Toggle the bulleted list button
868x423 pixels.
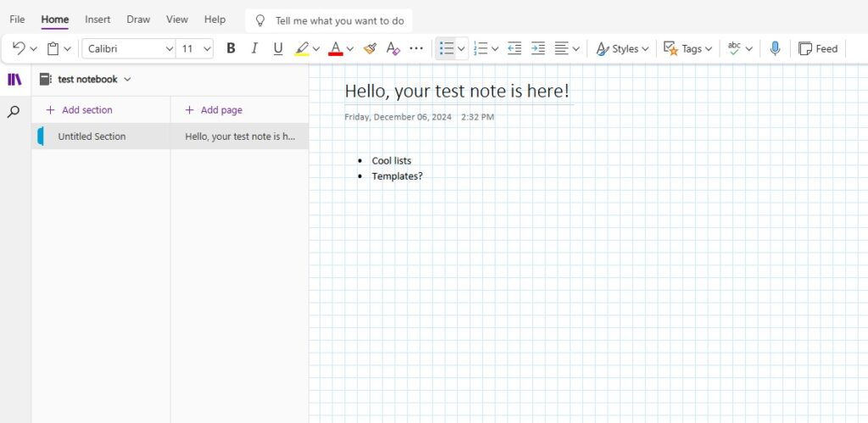click(x=447, y=48)
